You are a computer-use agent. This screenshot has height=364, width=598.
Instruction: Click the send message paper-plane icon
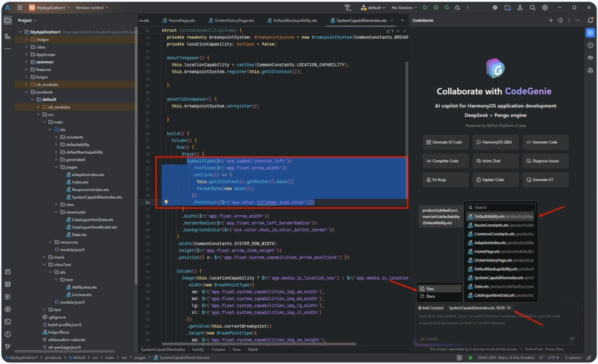(x=572, y=339)
